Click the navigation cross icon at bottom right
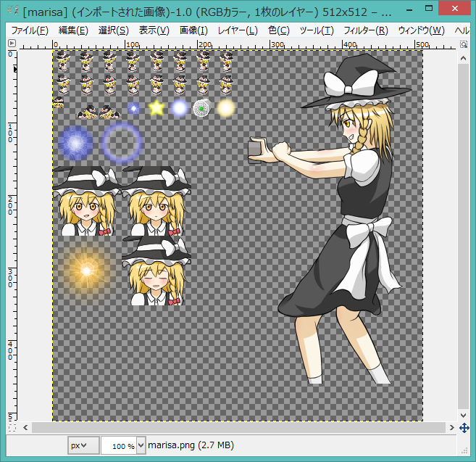 point(464,428)
